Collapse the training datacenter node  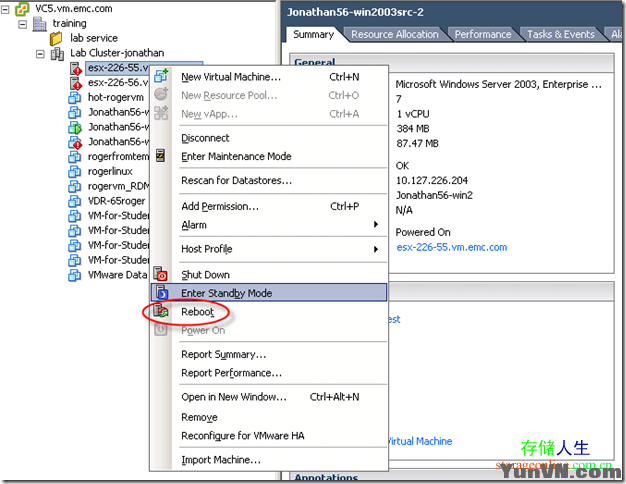coord(23,24)
